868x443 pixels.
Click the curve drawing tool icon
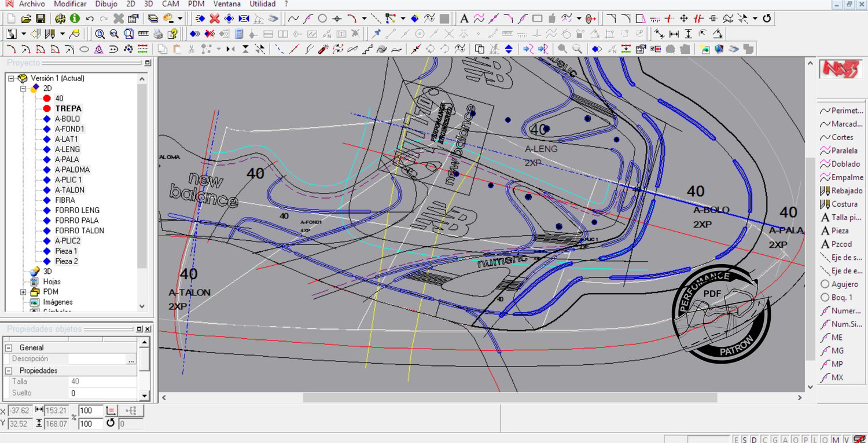coord(293,19)
